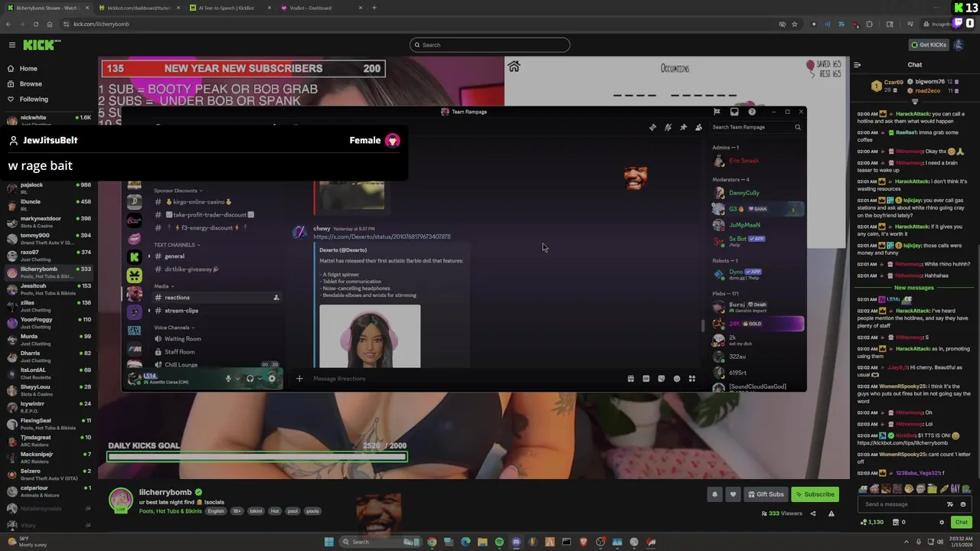
Task: Focus the Kick search box
Action: tap(490, 45)
